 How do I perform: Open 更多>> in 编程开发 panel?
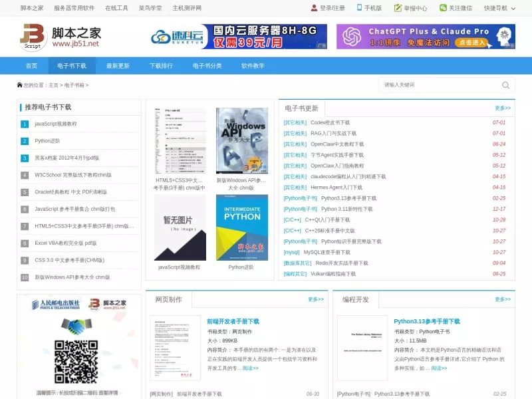pyautogui.click(x=503, y=299)
